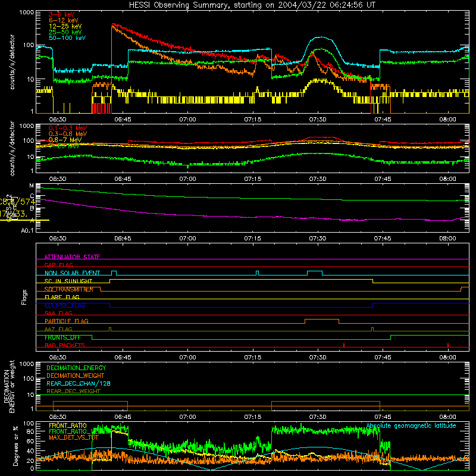This screenshot has width=476, height=476.
Task: Click the BAD_PACKETS red marker near 07:36
Action: (x=344, y=345)
